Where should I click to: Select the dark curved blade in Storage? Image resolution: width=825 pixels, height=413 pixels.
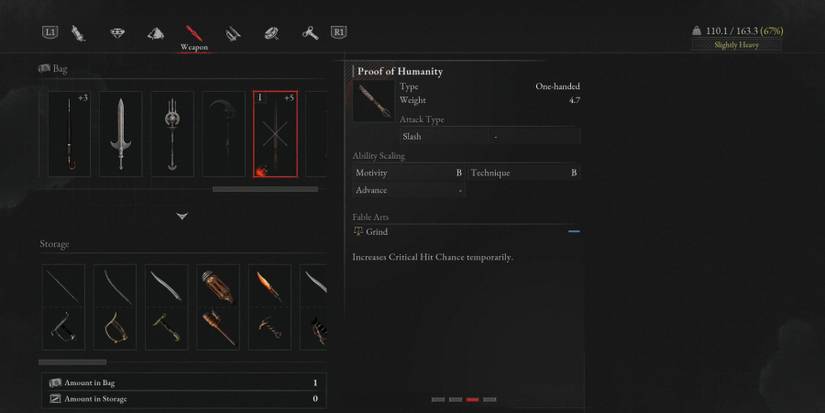pos(115,286)
